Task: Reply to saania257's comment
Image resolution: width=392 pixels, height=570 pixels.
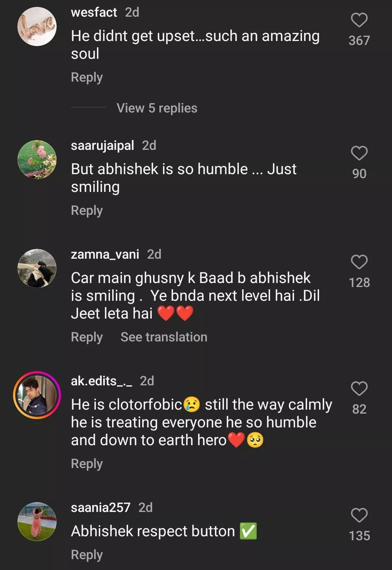Action: coord(87,555)
